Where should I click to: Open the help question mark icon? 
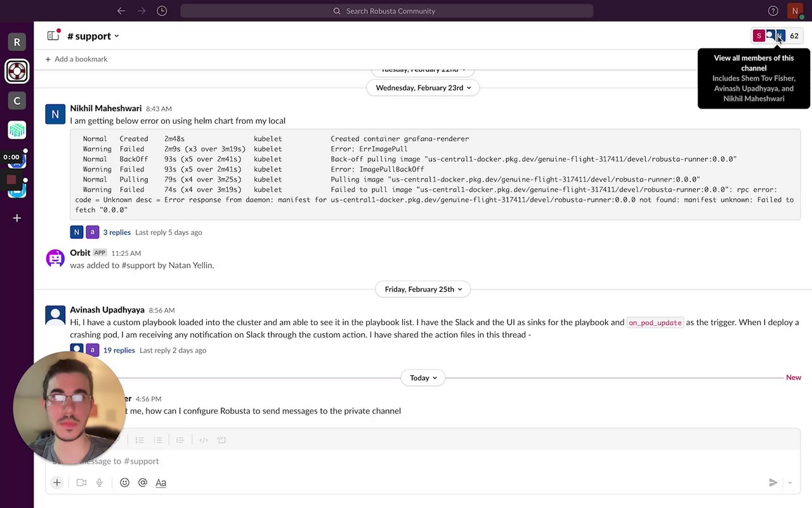pos(773,11)
